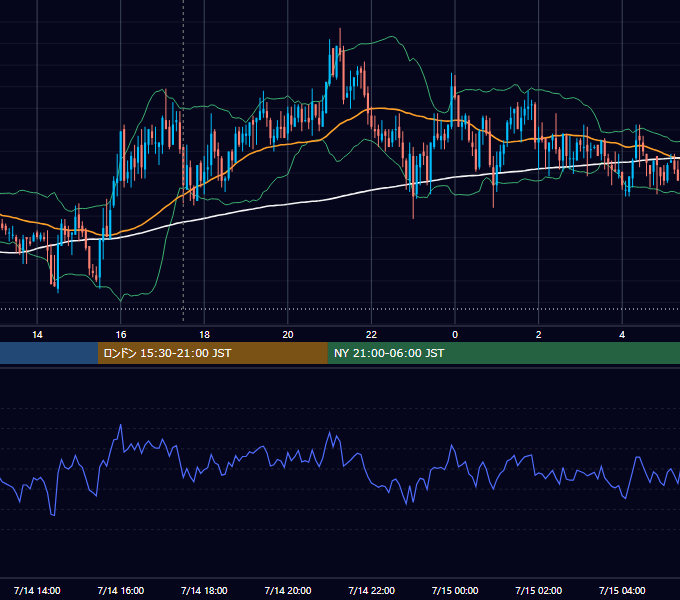Click the 7/15 04:00 date label
Screen dimensions: 680x600
[x=622, y=590]
